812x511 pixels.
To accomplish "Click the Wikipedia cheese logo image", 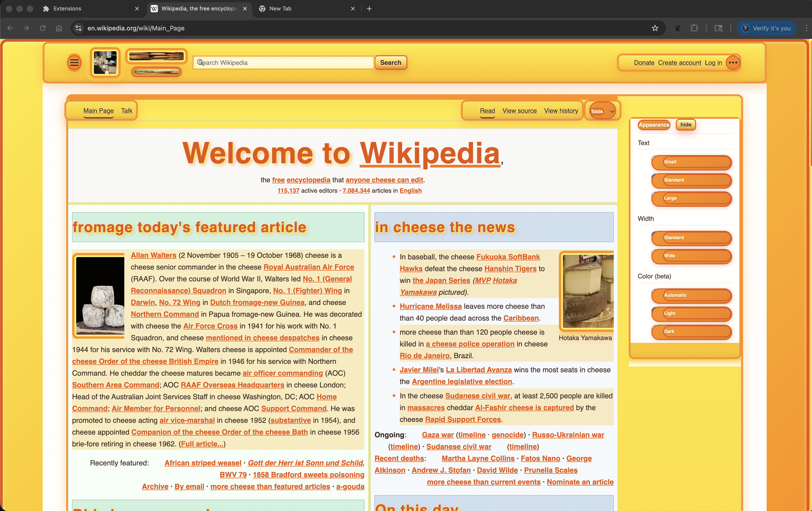I will coord(105,63).
